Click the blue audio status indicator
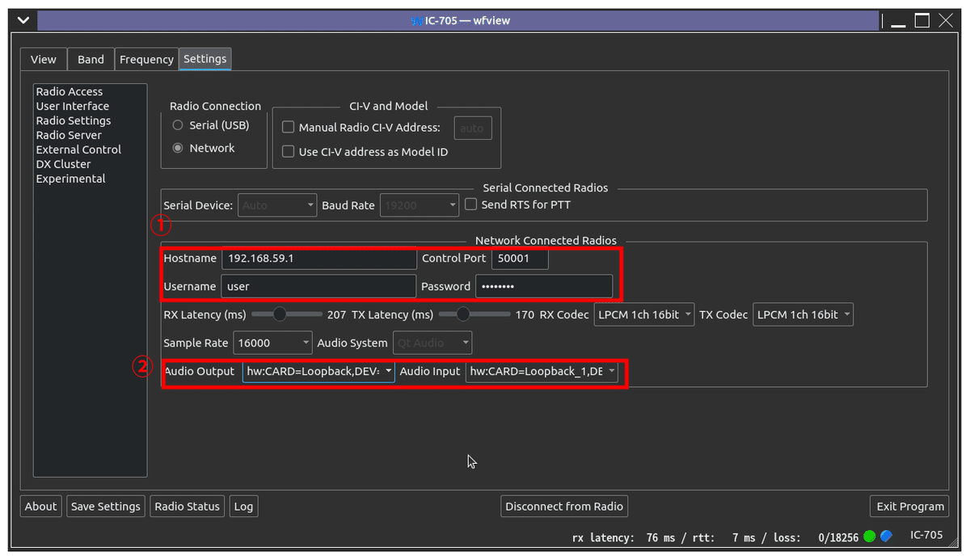The width and height of the screenshot is (970, 560). (885, 536)
